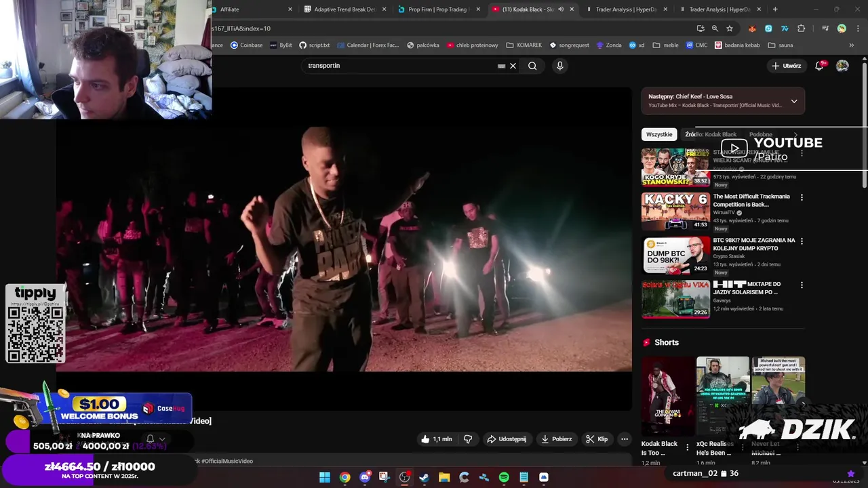Open more actions ellipsis under video
The height and width of the screenshot is (488, 868).
coord(625,439)
